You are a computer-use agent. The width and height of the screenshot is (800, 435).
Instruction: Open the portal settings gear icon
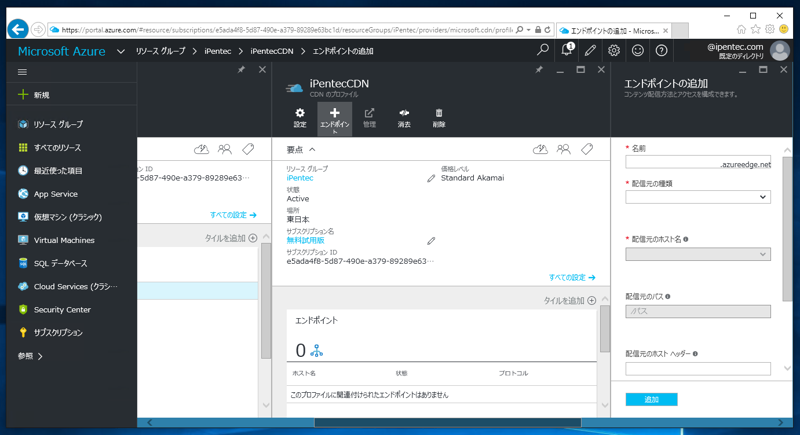(614, 50)
